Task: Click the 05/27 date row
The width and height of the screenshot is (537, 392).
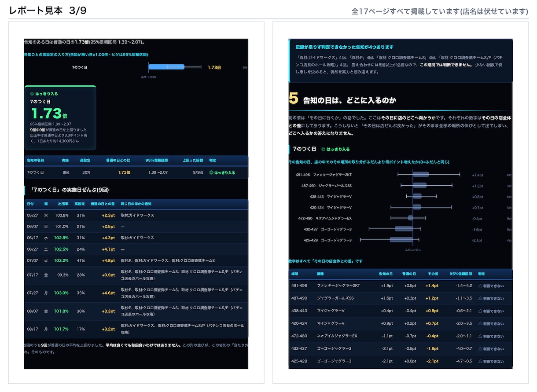Action: click(x=136, y=216)
